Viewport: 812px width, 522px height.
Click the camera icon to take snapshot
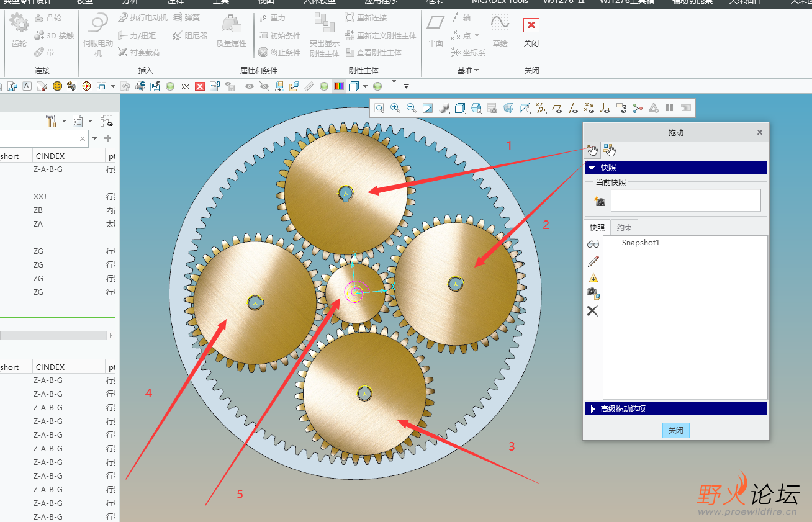(600, 201)
